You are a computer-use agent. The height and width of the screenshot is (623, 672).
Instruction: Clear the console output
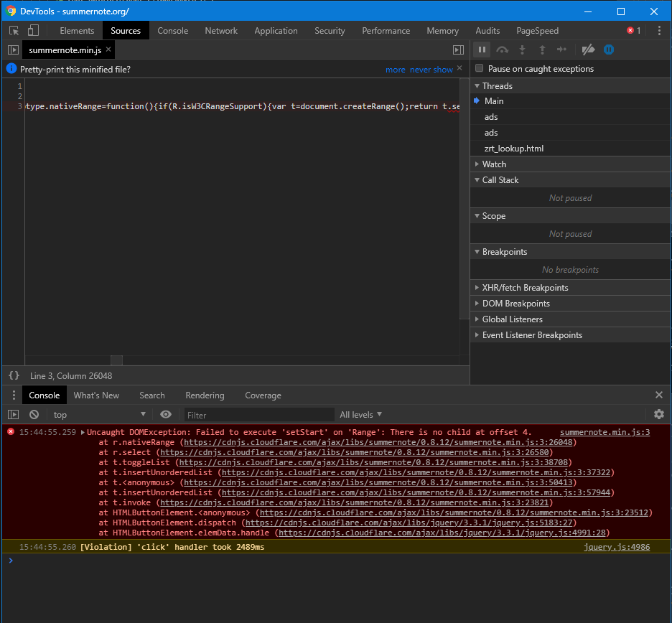[x=34, y=415]
